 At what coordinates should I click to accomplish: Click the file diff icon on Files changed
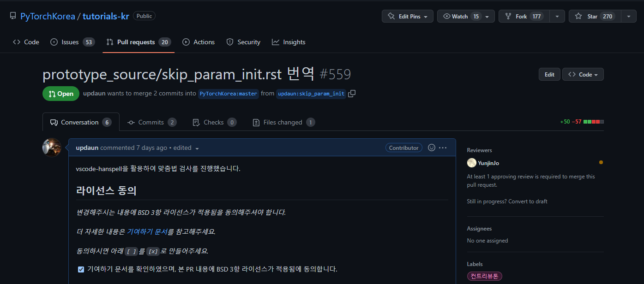click(256, 122)
